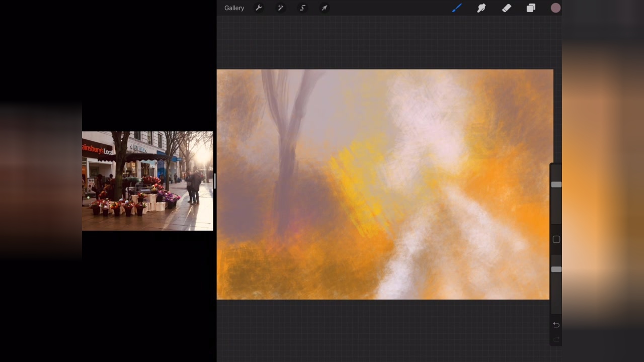
Task: Click the brush opacity slider handle
Action: (556, 269)
